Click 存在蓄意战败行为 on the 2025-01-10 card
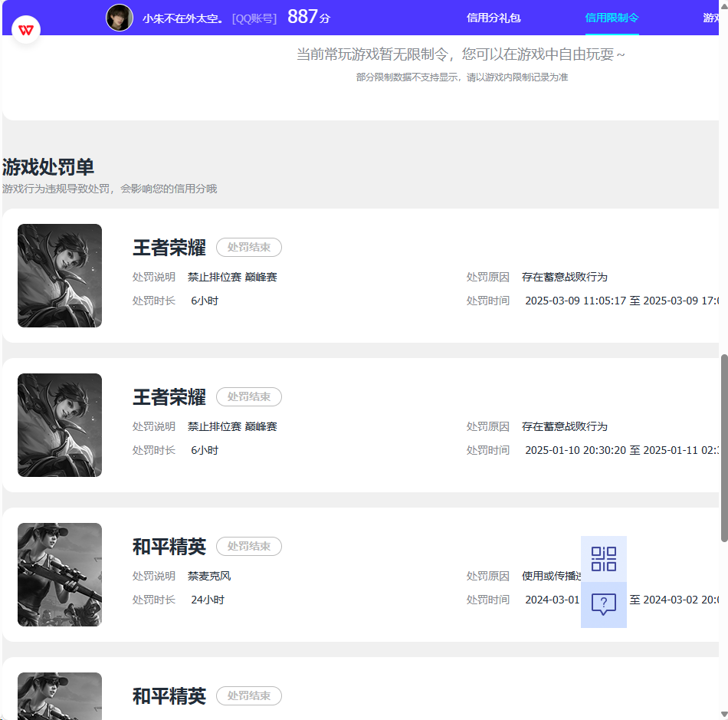The width and height of the screenshot is (728, 720). tap(565, 426)
